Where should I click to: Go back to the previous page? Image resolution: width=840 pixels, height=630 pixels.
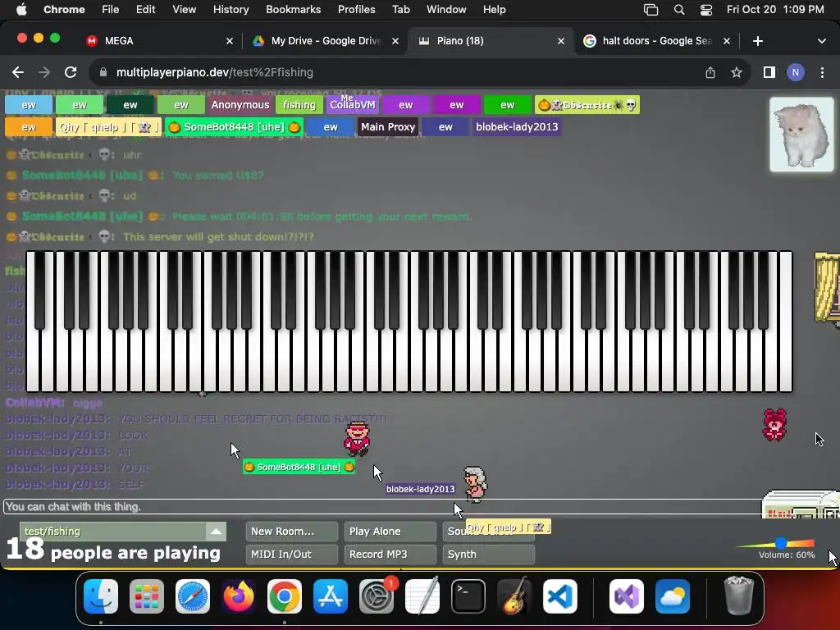(18, 72)
